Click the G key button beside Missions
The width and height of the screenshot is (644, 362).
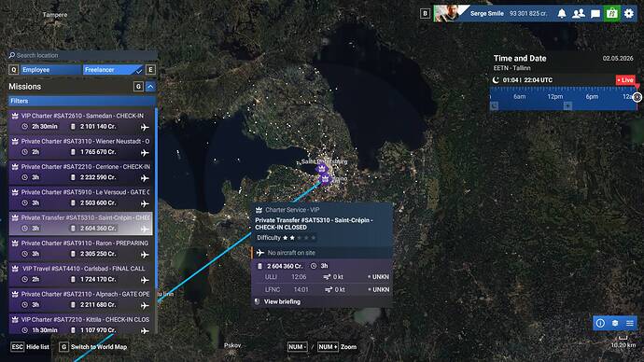point(138,87)
